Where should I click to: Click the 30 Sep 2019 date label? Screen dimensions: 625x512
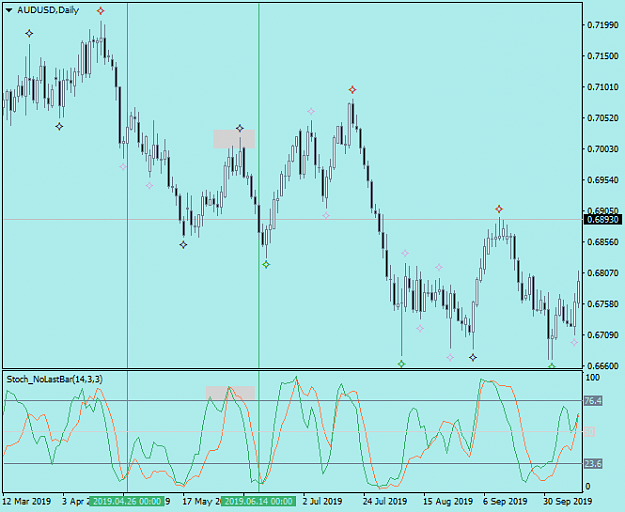pyautogui.click(x=568, y=501)
